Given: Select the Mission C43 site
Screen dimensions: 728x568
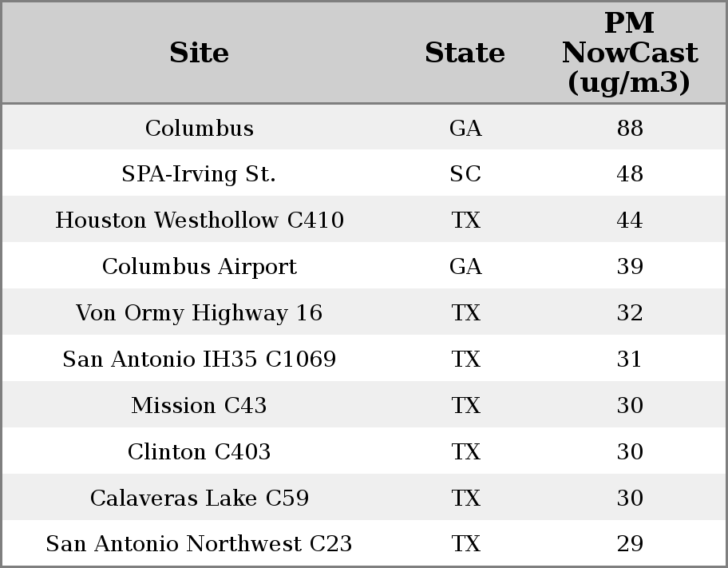Looking at the screenshot, I should pos(199,406).
